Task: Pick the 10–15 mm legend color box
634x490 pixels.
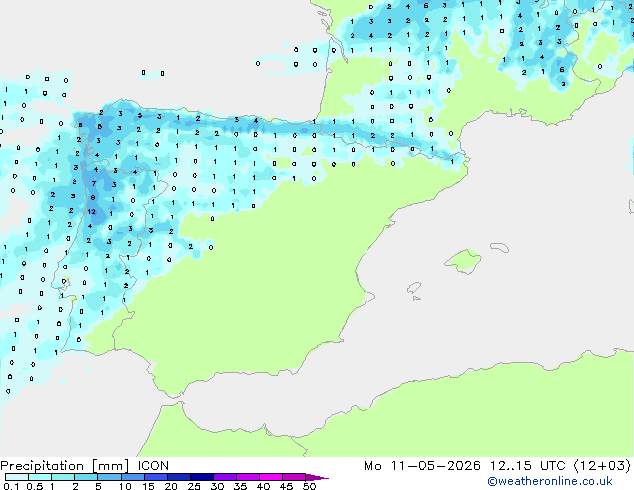Action: (132, 477)
